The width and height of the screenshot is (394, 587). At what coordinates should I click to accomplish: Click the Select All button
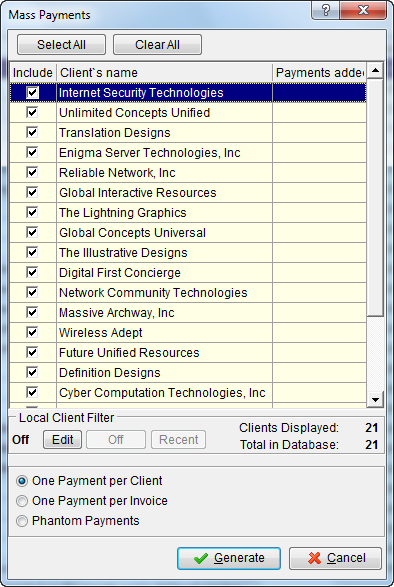pyautogui.click(x=61, y=45)
